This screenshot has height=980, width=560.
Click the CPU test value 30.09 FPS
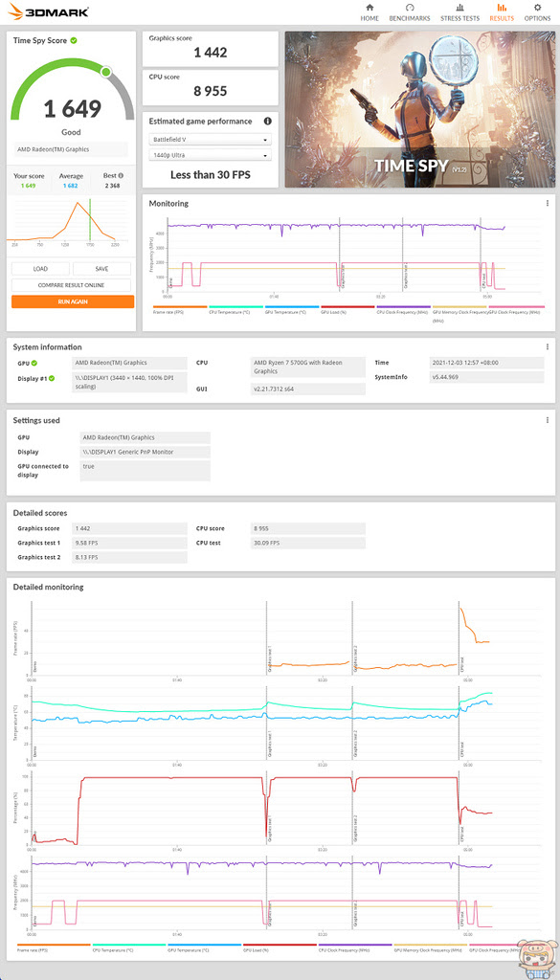coord(308,544)
